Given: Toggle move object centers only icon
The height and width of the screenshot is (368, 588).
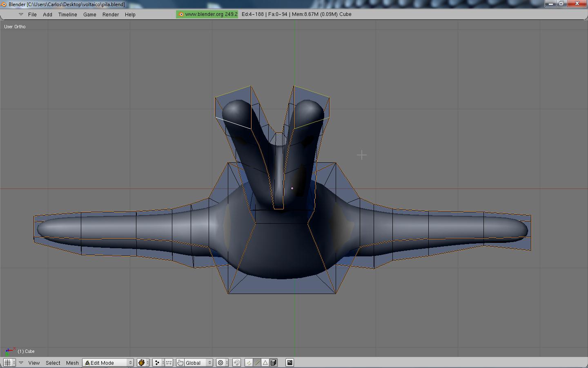Looking at the screenshot, I should click(x=169, y=363).
